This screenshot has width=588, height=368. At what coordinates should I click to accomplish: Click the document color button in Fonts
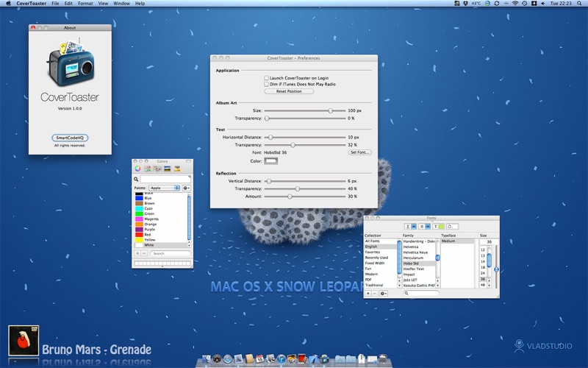click(x=452, y=227)
